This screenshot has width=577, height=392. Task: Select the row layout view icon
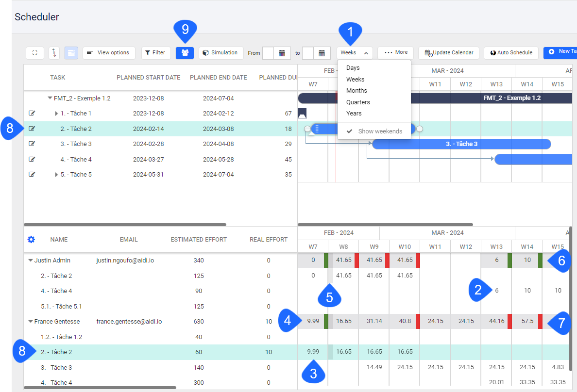71,53
